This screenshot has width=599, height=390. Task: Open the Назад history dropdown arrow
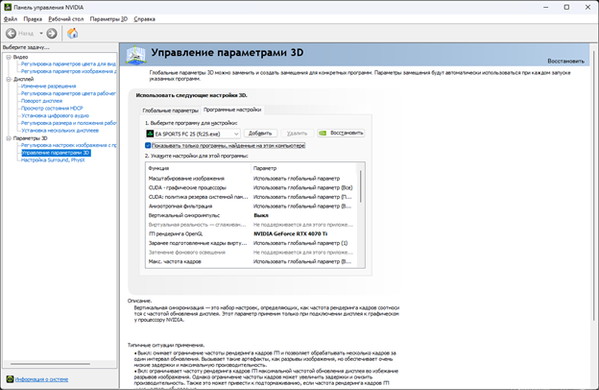click(x=41, y=34)
